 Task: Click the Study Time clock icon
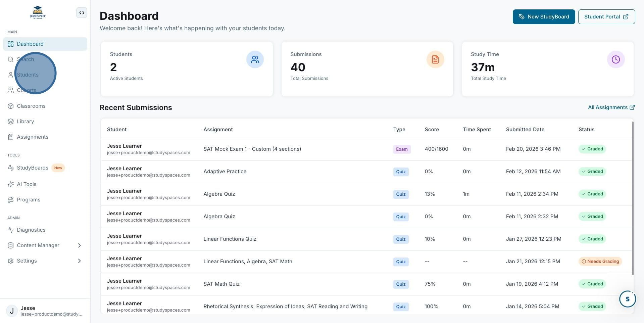616,59
